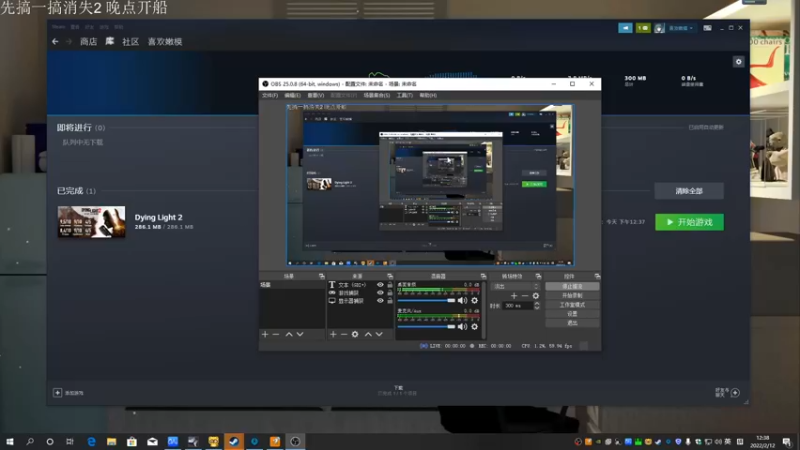Click stop streaming button in OBS
Image resolution: width=800 pixels, height=450 pixels.
click(572, 286)
